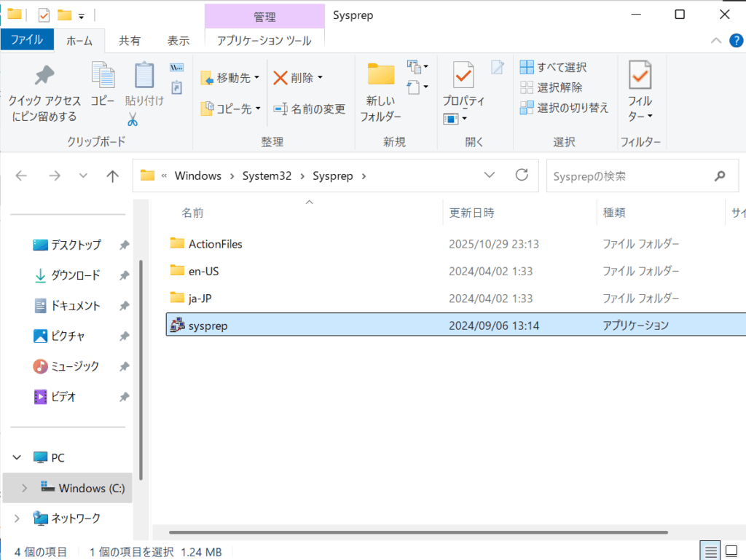746x560 pixels.
Task: Open the address bar history dropdown
Action: [490, 176]
